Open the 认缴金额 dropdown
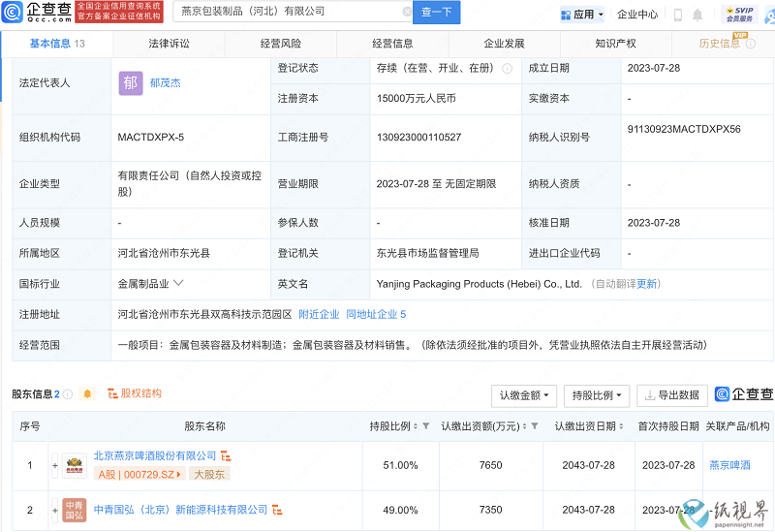The height and width of the screenshot is (532, 775). coord(524,395)
